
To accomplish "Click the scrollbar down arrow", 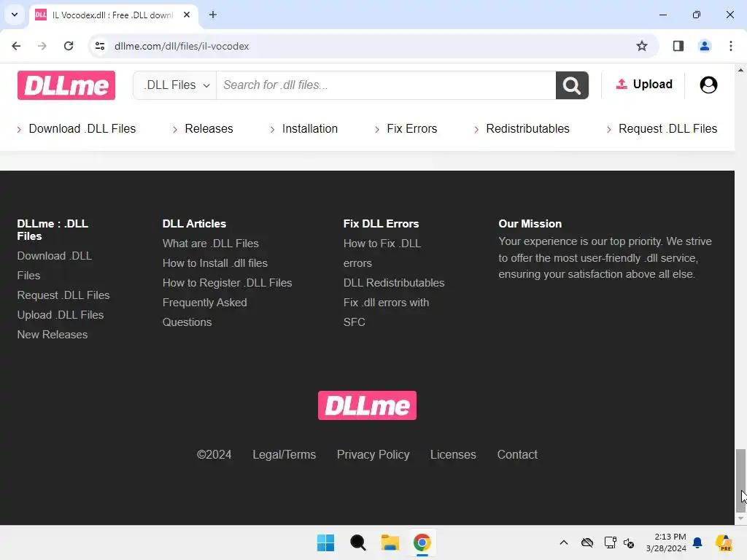I will (x=740, y=518).
